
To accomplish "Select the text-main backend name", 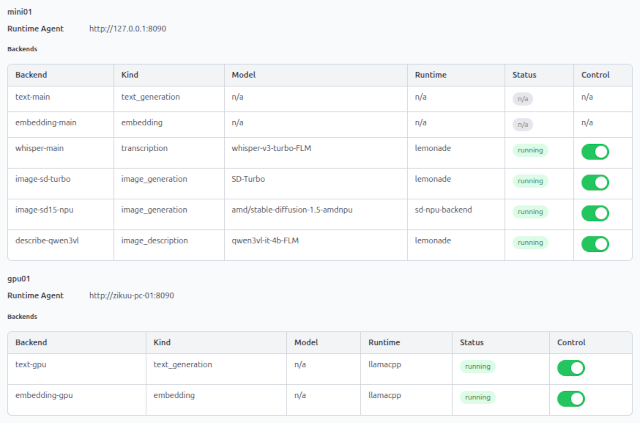I will (x=33, y=97).
